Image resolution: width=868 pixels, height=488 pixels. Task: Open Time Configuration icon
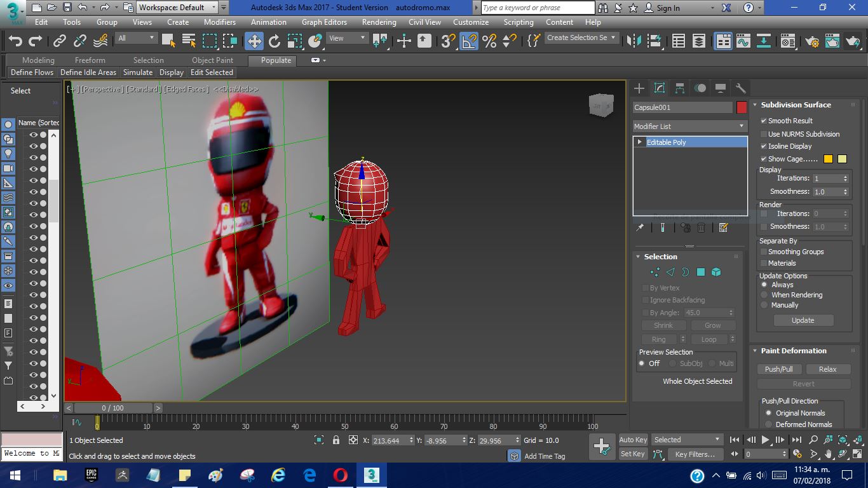point(797,454)
